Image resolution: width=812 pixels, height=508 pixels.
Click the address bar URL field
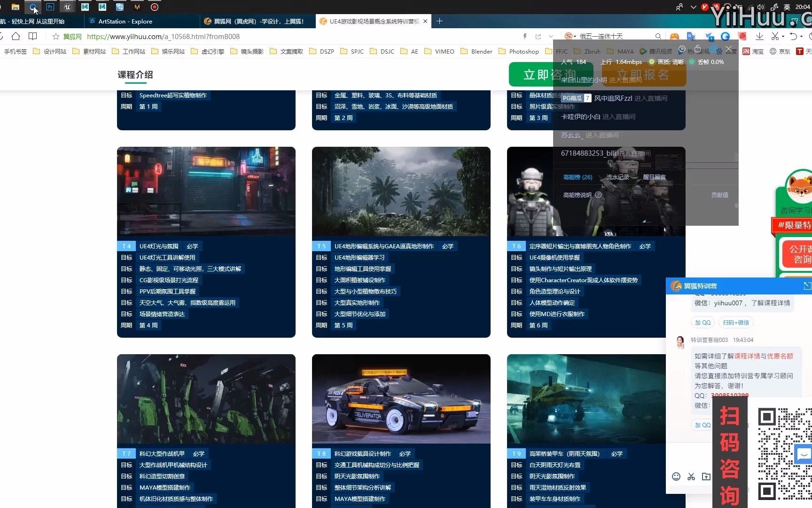coord(301,36)
